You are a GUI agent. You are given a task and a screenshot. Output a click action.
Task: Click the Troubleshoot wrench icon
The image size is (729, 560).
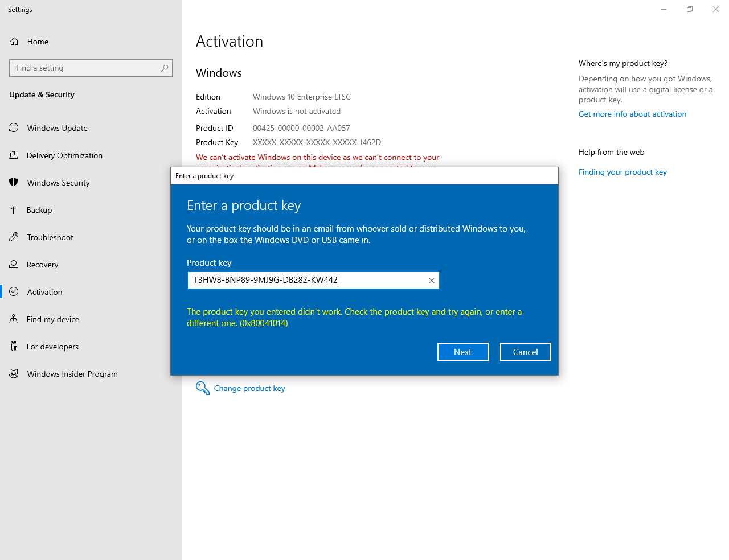point(14,237)
